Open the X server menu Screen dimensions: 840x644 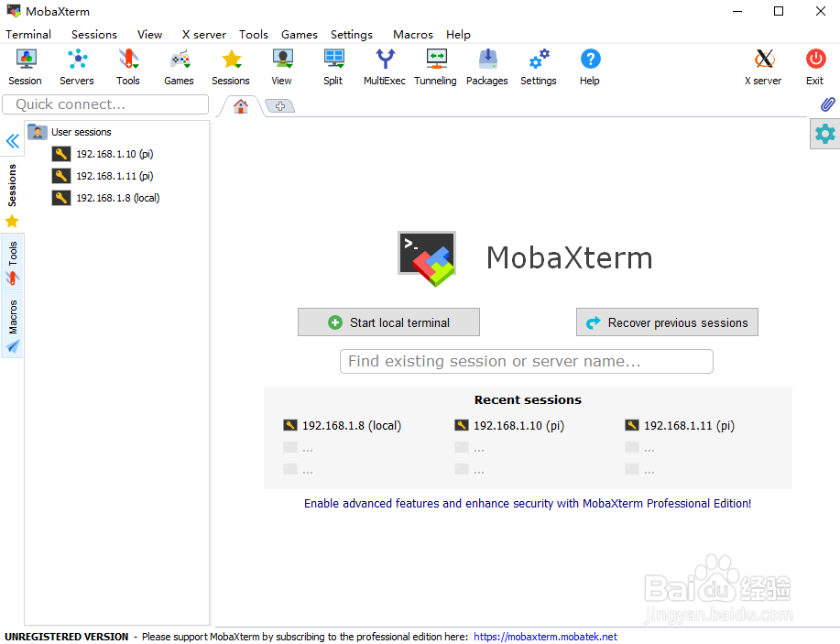[204, 34]
